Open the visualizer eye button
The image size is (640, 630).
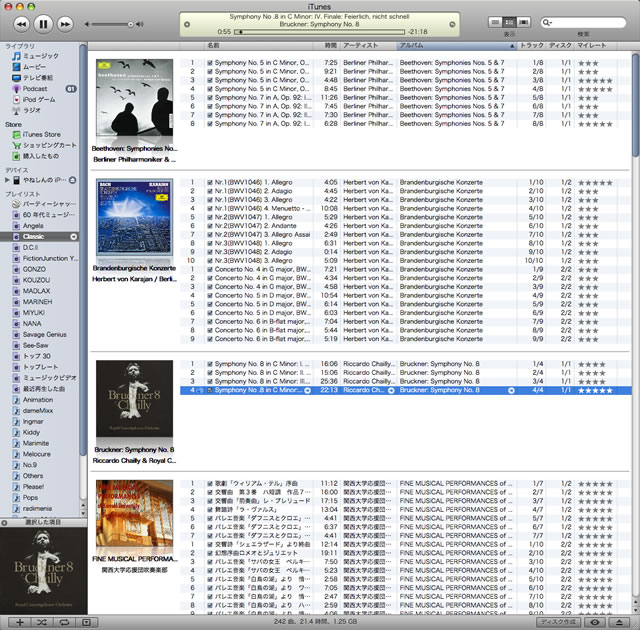595,622
